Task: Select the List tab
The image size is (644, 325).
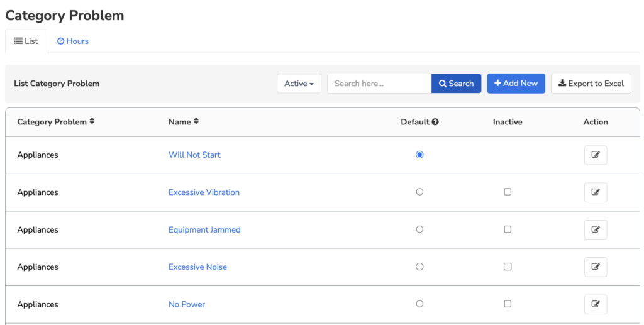Action: point(26,41)
